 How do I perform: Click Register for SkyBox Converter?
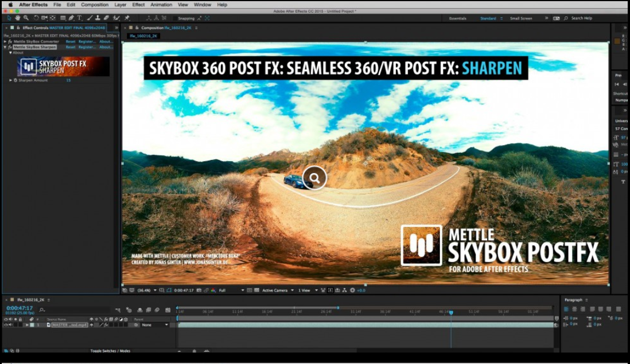(x=87, y=41)
